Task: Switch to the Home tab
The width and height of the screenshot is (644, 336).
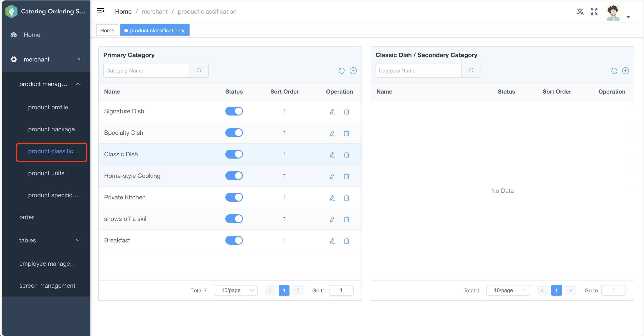Action: click(107, 30)
